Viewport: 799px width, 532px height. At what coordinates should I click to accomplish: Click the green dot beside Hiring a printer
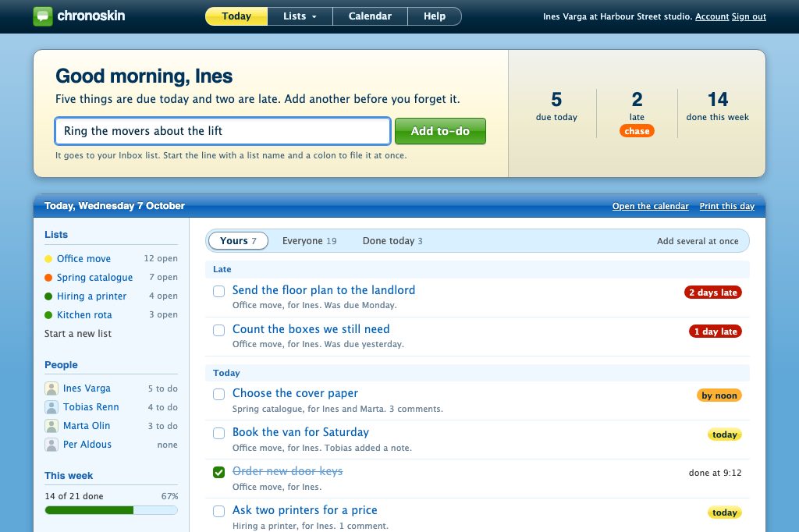point(48,296)
